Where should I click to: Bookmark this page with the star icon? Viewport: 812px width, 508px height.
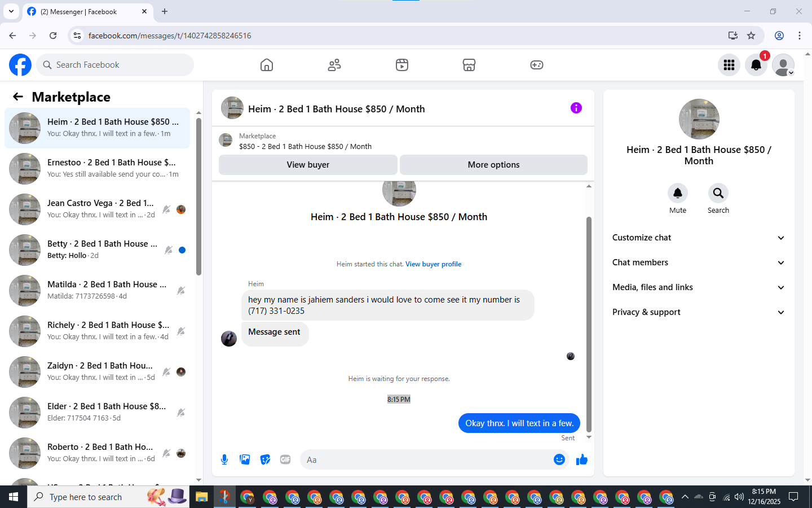tap(751, 36)
